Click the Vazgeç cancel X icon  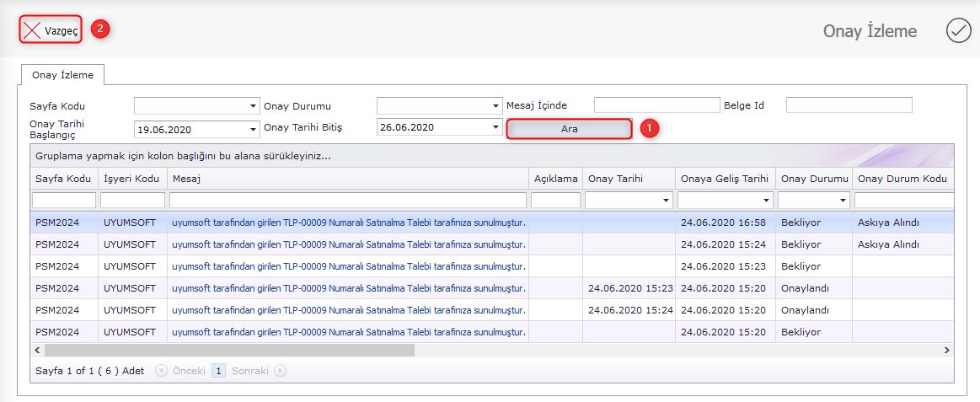32,30
